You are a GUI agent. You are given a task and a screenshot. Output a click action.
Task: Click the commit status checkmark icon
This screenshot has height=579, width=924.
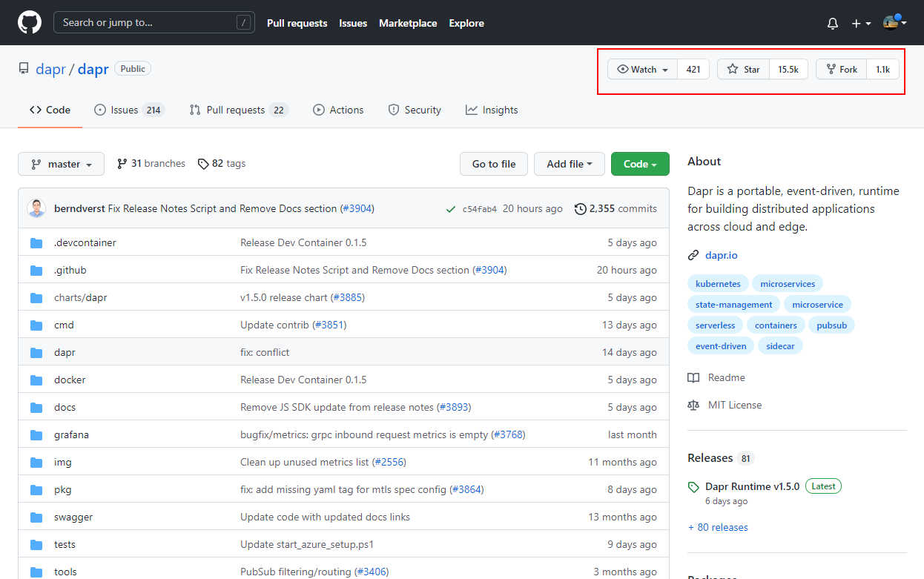[x=451, y=209]
